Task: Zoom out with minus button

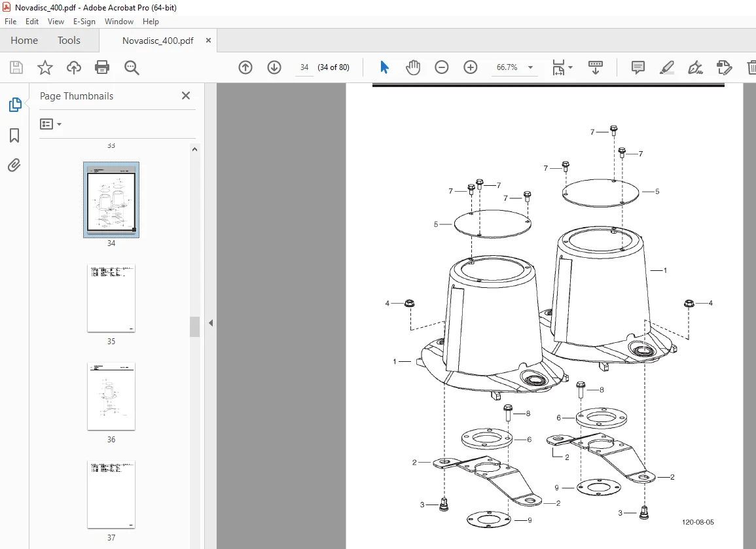Action: 442,67
